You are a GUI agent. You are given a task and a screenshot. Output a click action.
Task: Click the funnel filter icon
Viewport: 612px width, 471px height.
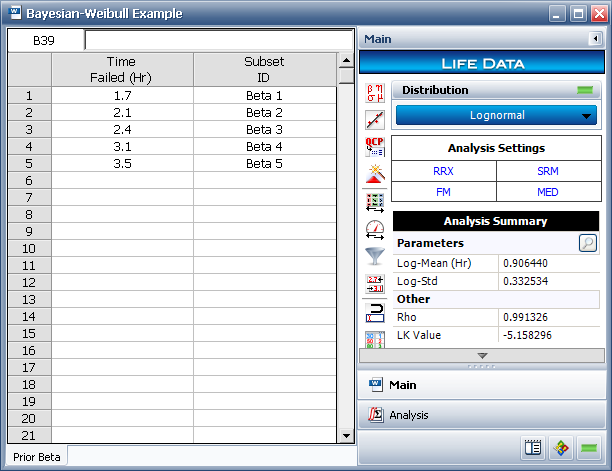tap(375, 256)
